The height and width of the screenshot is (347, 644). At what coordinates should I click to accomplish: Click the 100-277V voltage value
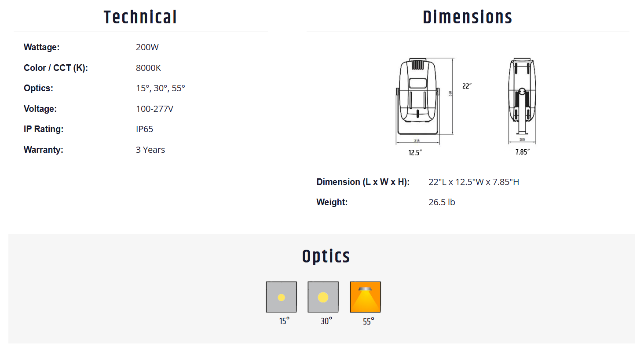[x=155, y=109]
